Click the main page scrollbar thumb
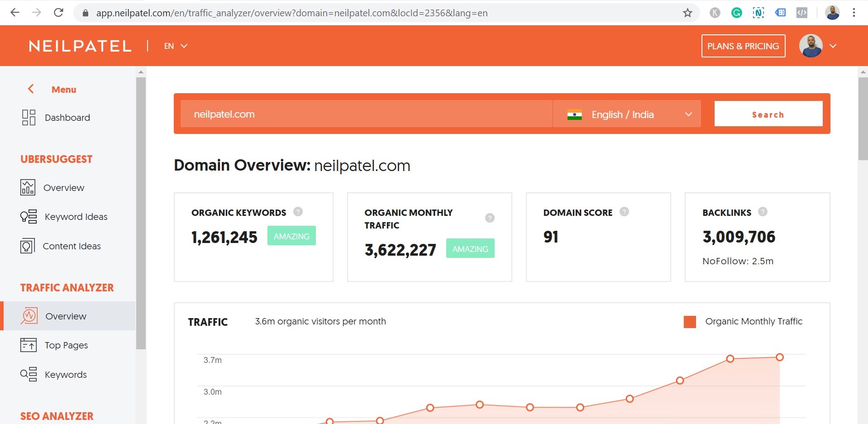Image resolution: width=868 pixels, height=424 pixels. point(863,119)
